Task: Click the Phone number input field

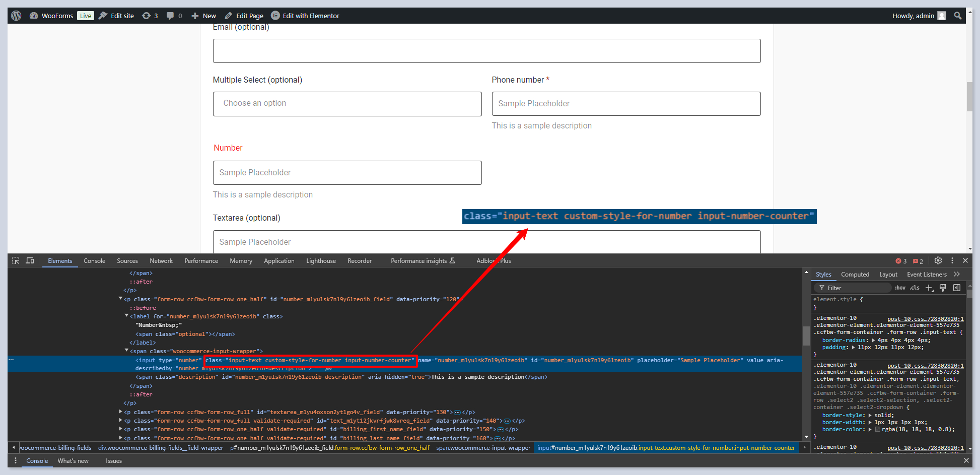Action: (625, 104)
